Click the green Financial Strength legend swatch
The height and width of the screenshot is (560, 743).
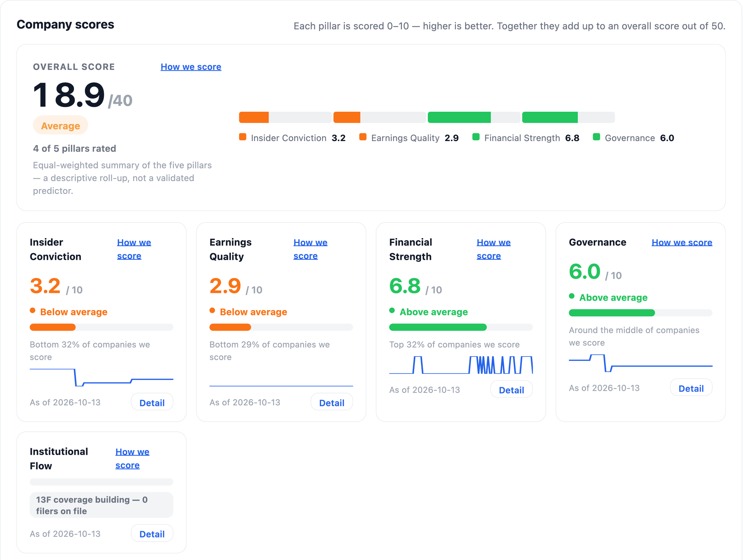476,137
